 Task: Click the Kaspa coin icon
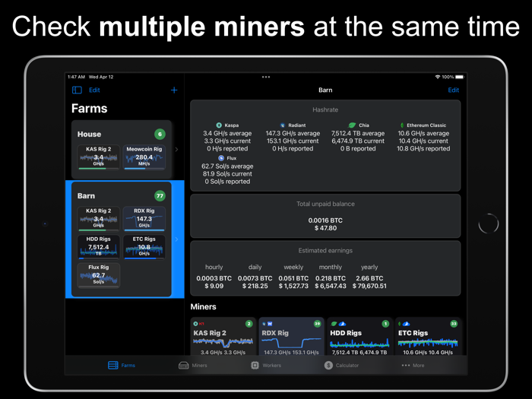219,125
